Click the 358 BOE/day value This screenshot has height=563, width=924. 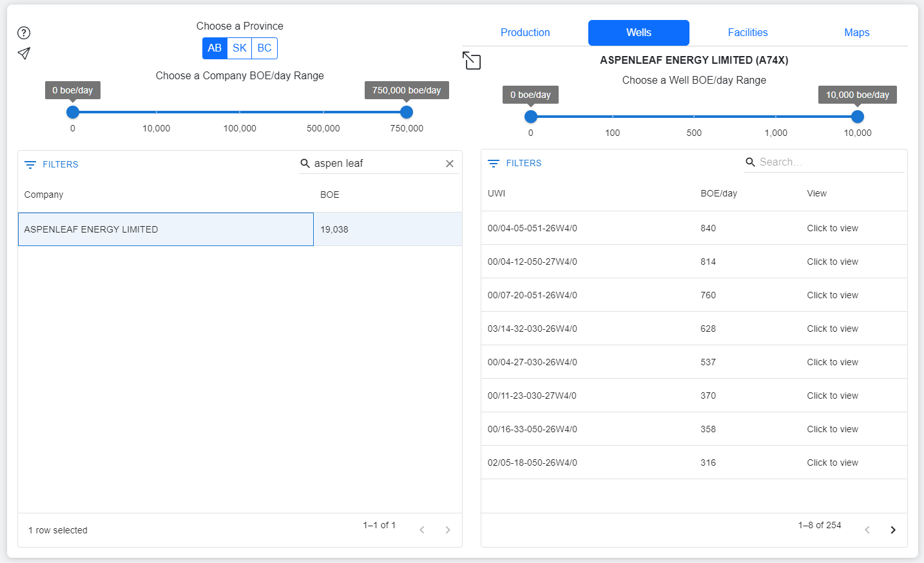[x=708, y=429]
